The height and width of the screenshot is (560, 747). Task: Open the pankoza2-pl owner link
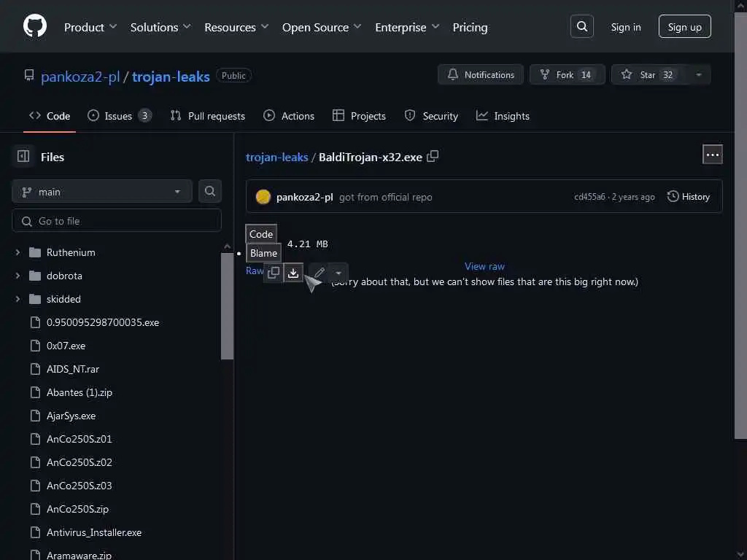point(80,76)
